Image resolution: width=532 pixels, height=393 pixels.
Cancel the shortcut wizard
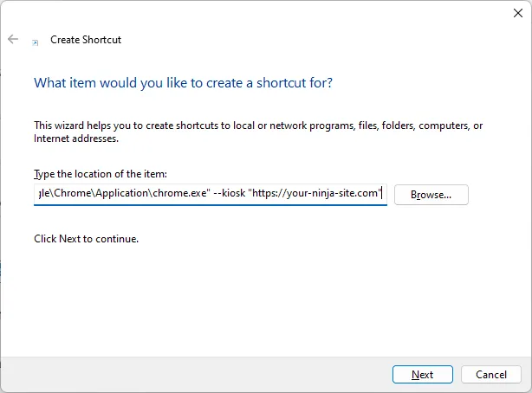(x=491, y=374)
